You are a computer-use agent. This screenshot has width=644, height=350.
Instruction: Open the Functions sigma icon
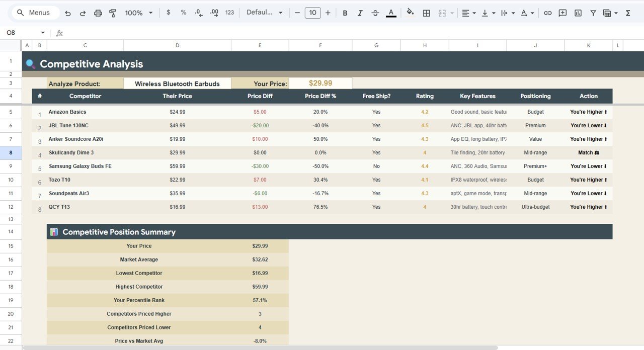[x=628, y=13]
